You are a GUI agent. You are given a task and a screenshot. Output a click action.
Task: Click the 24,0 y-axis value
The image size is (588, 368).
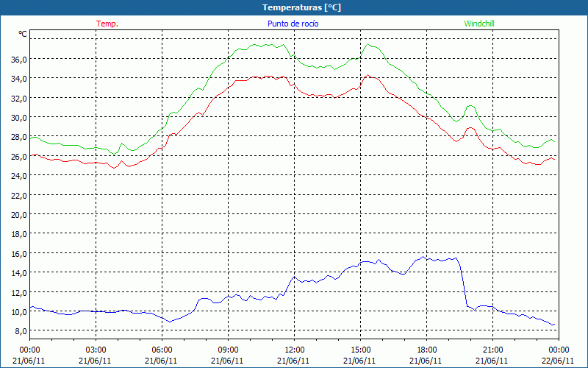tap(19, 175)
